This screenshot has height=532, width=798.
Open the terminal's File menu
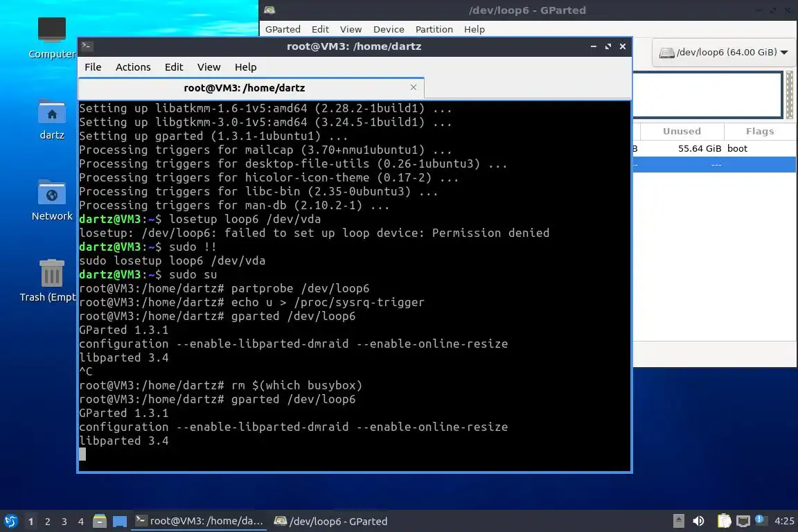93,67
